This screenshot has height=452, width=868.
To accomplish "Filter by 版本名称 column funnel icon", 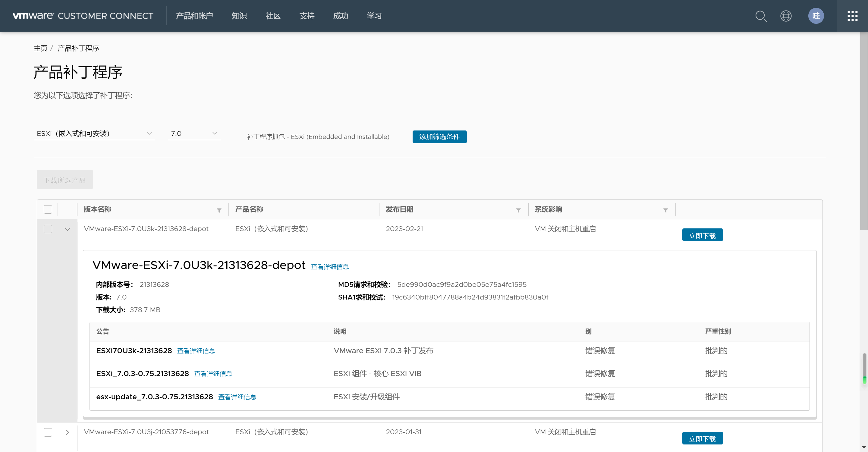I will [219, 210].
